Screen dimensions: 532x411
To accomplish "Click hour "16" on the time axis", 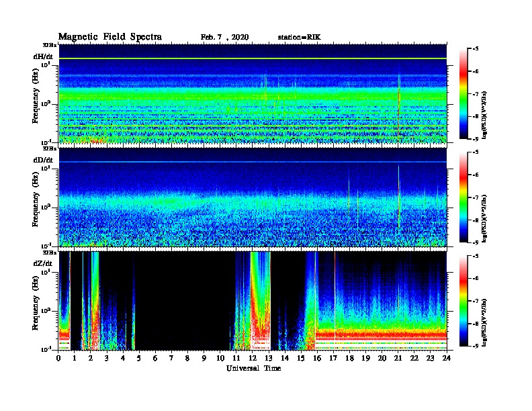I will click(x=317, y=359).
